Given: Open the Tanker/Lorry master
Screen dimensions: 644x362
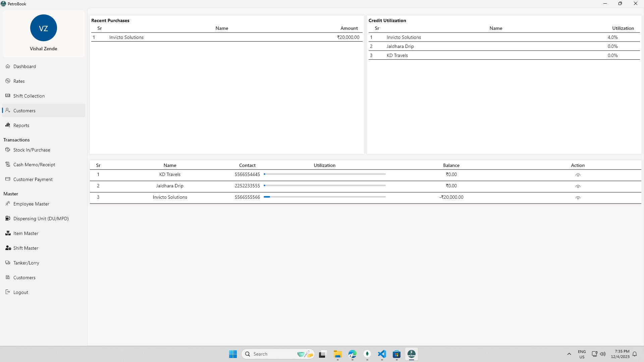Looking at the screenshot, I should tap(43, 263).
